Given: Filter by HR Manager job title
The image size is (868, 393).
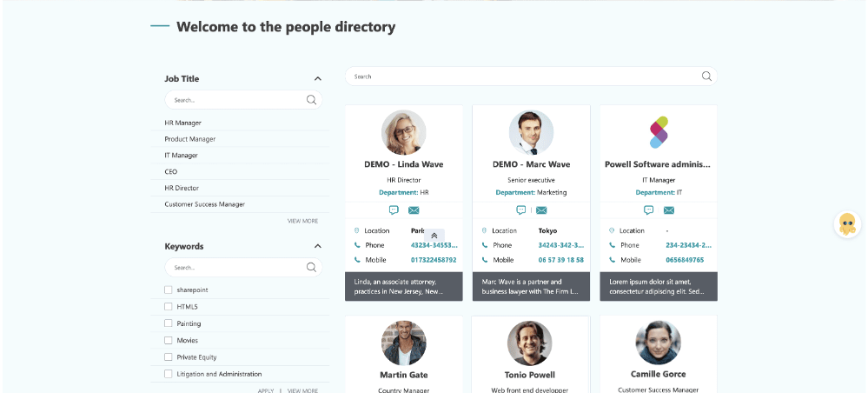Looking at the screenshot, I should [x=183, y=123].
